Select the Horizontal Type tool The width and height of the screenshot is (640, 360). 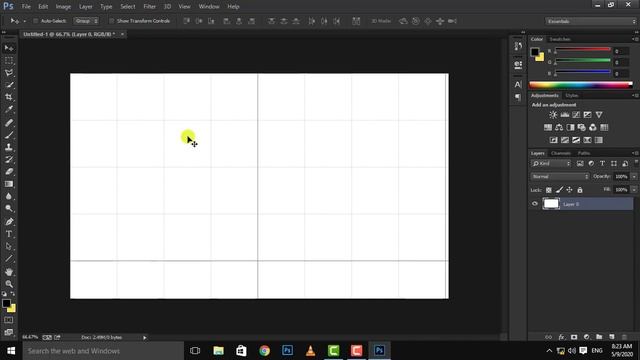[x=9, y=234]
